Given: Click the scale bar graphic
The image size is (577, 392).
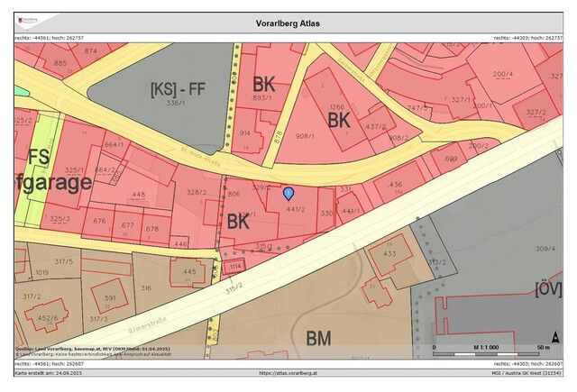Looking at the screenshot, I should (486, 354).
